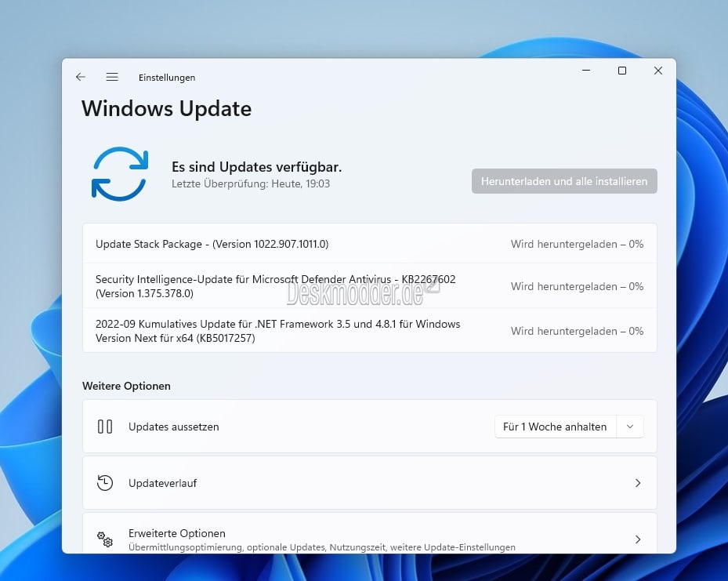The width and height of the screenshot is (728, 581).
Task: Go back with the arrow icon
Action: 80,77
